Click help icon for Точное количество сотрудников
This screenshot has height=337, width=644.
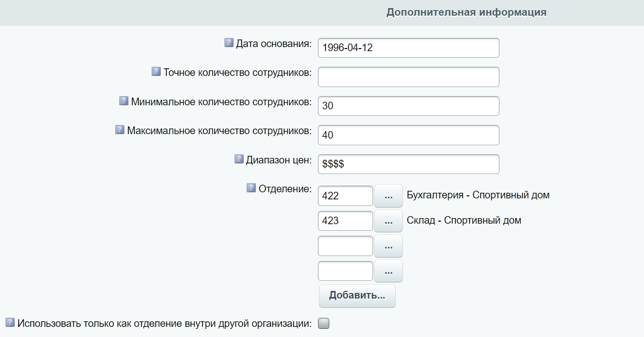(x=156, y=72)
